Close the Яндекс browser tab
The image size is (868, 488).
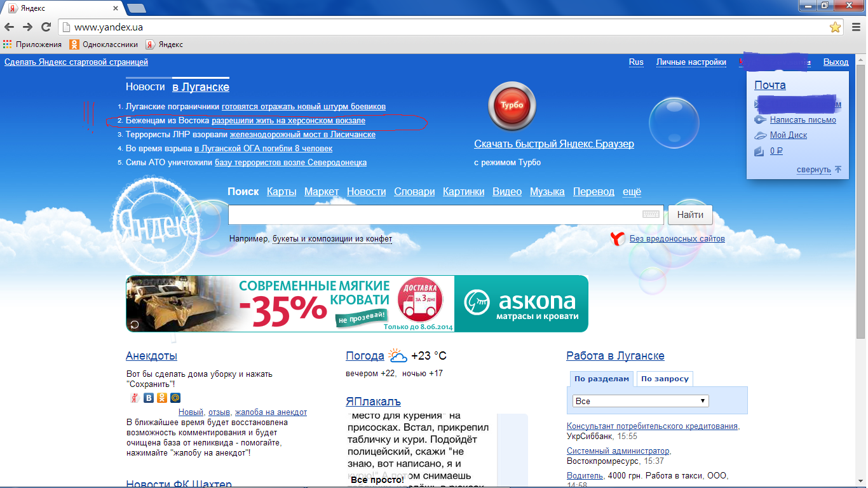pyautogui.click(x=115, y=8)
